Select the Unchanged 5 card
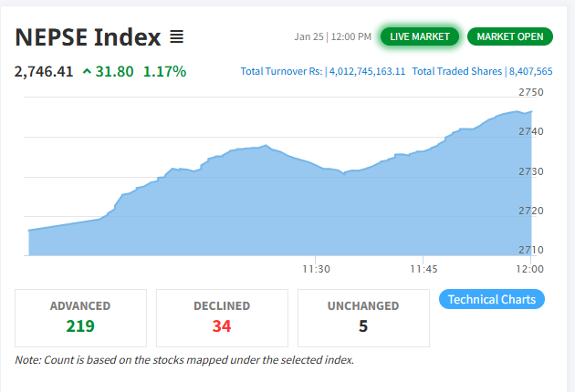 (x=363, y=317)
